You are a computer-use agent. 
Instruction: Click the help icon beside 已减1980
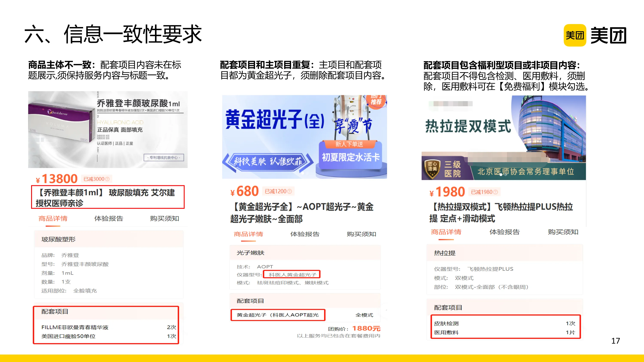[x=495, y=192]
